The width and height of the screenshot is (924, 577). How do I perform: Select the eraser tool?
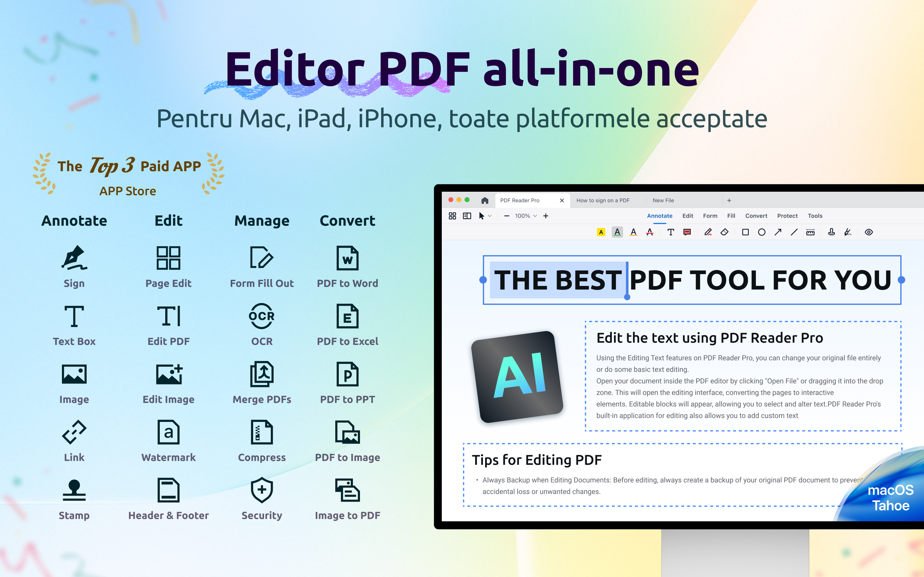pos(724,232)
